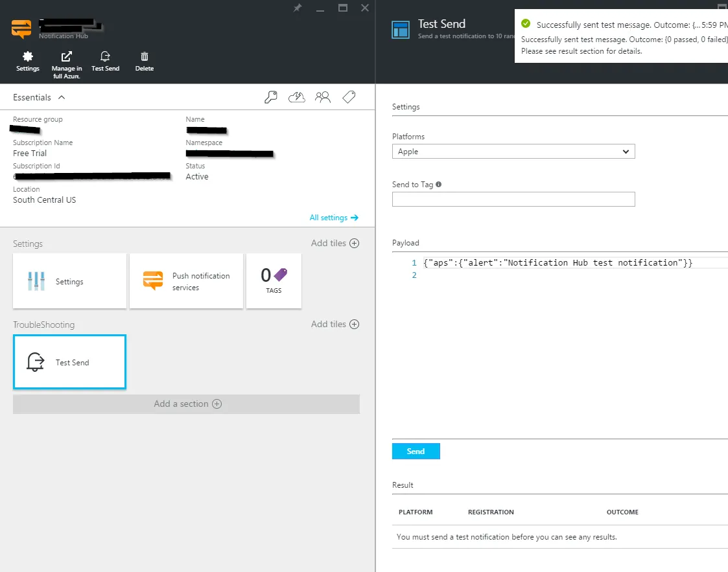Click Add a section bar
The image size is (728, 572).
point(186,404)
